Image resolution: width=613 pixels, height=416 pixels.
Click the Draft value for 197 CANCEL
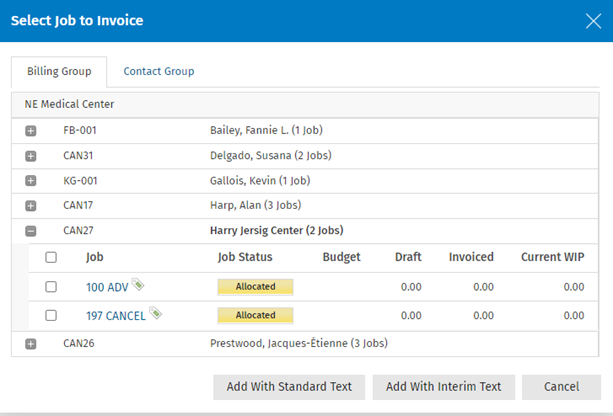[x=411, y=316]
